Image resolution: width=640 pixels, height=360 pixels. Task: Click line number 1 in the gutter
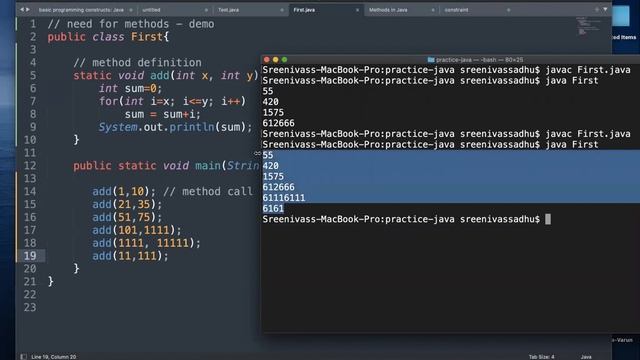tap(33, 24)
